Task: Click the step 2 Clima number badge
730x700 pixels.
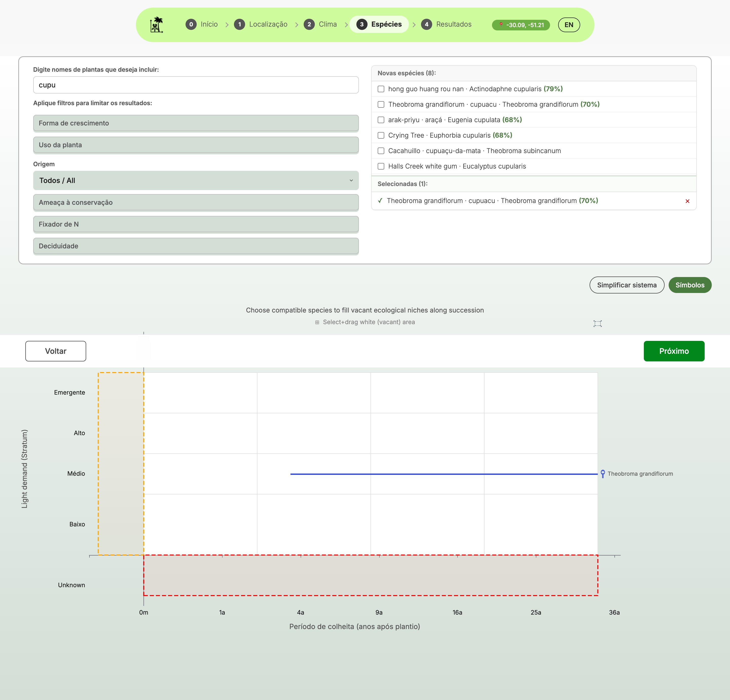Action: [x=309, y=25]
